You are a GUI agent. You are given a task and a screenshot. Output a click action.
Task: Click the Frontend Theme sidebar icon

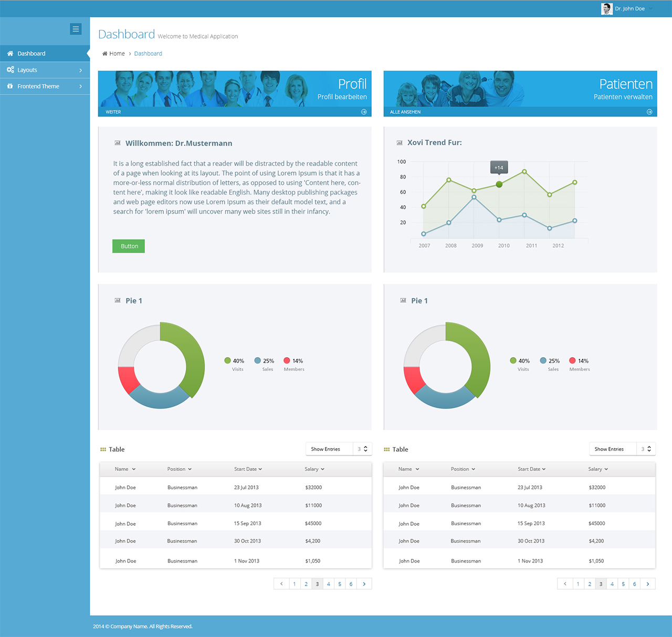coord(10,86)
